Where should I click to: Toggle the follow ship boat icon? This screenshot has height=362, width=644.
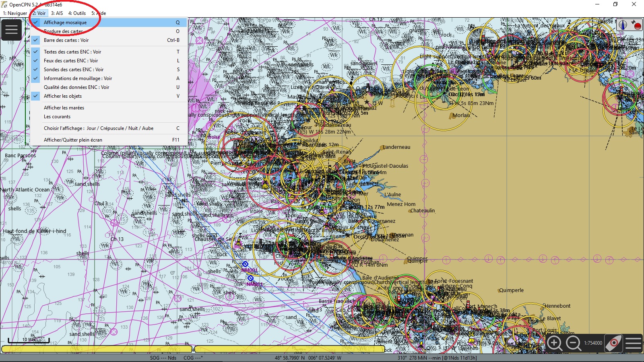coord(613,343)
